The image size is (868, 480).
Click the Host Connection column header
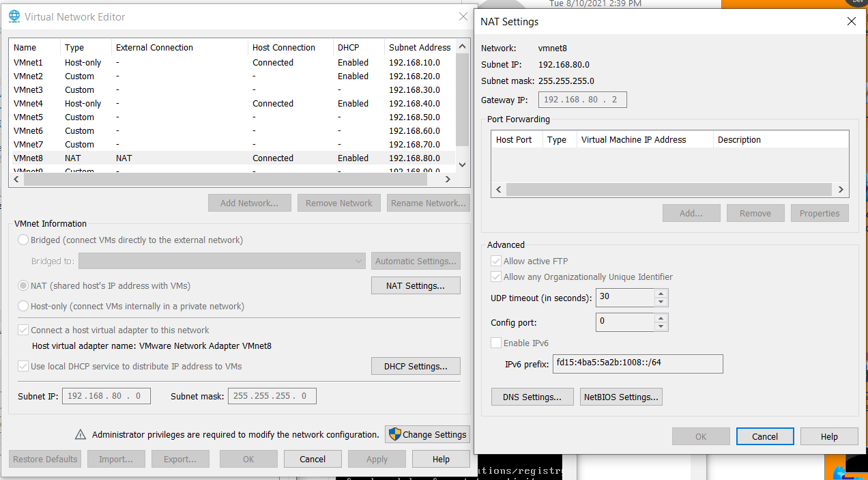pos(291,47)
